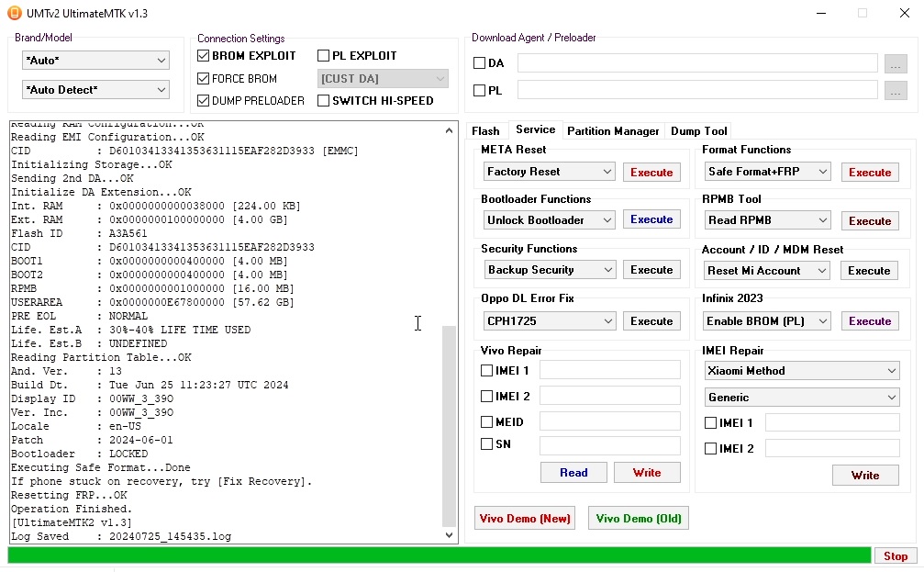Execute the Infinix 2023 function
The width and height of the screenshot is (924, 572).
click(x=870, y=320)
